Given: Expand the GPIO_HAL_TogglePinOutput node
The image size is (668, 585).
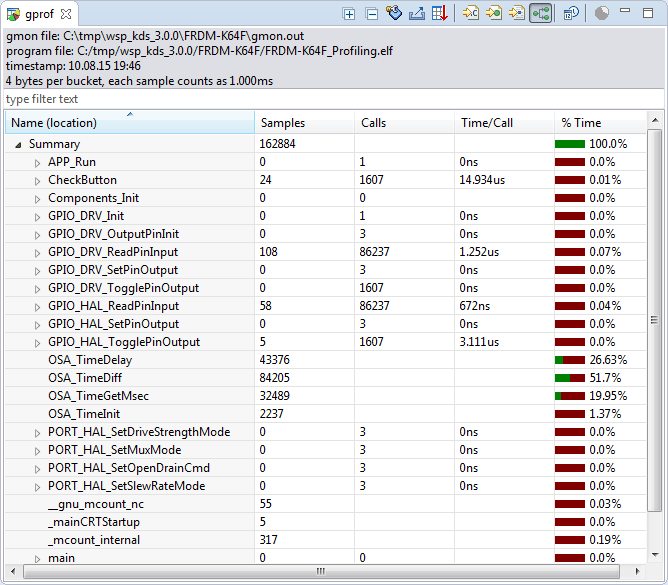Looking at the screenshot, I should point(37,343).
